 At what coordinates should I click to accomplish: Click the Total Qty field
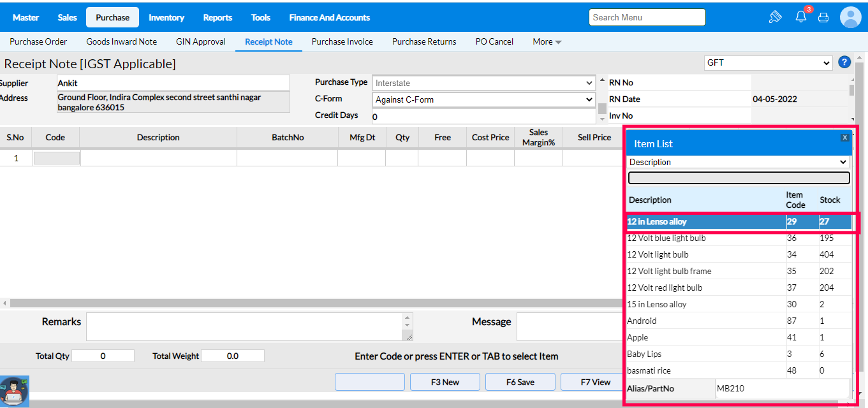[103, 356]
